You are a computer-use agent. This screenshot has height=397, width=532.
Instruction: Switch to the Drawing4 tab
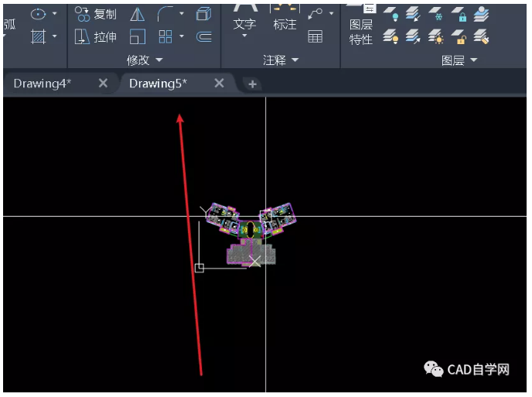pos(43,84)
